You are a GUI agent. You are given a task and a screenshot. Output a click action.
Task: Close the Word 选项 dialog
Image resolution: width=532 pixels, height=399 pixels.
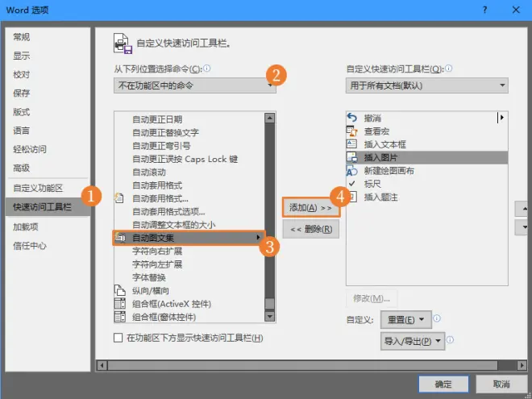516,10
